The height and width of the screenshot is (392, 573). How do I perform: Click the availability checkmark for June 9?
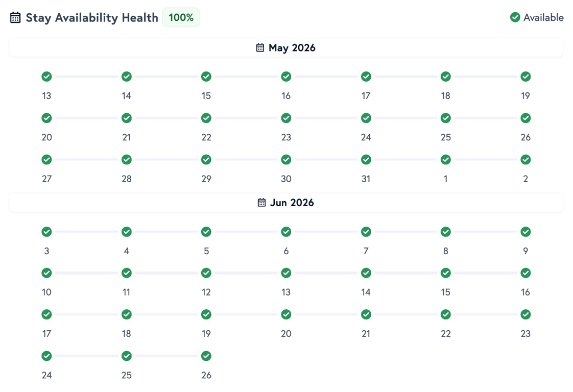526,232
